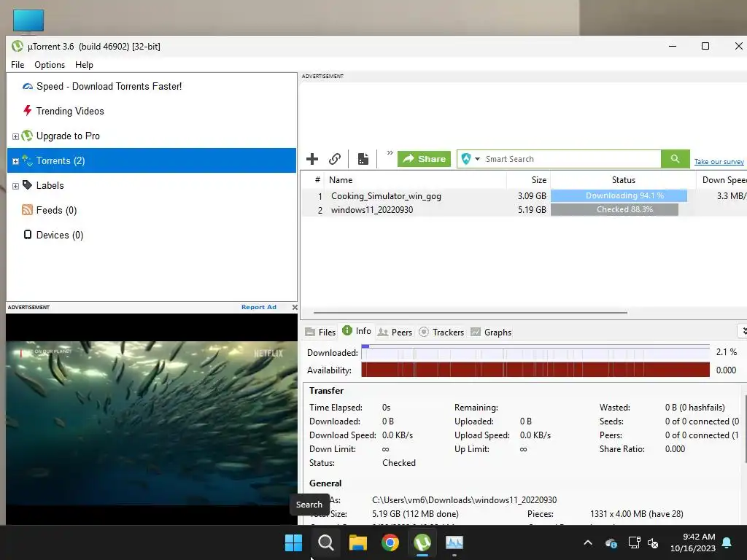Open File Explorer from the taskbar

tap(357, 542)
